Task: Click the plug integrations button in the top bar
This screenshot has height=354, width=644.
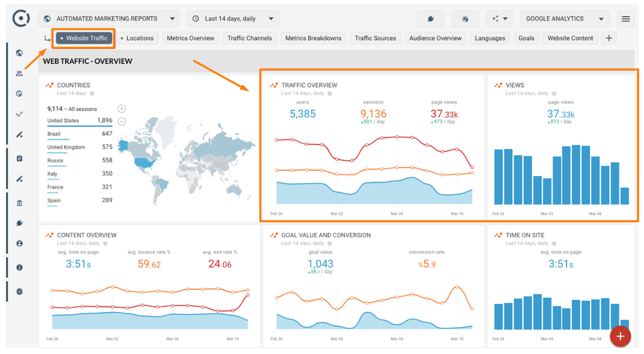Action: tap(430, 19)
